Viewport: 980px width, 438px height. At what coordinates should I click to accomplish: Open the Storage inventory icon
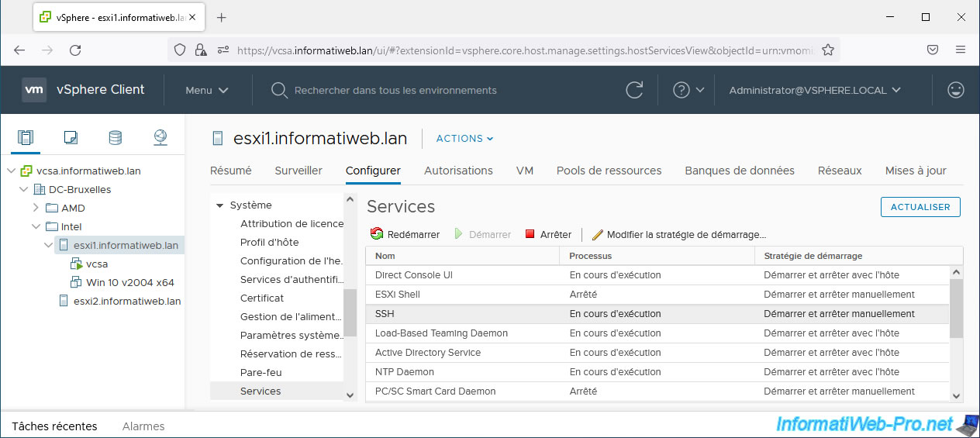pos(115,138)
